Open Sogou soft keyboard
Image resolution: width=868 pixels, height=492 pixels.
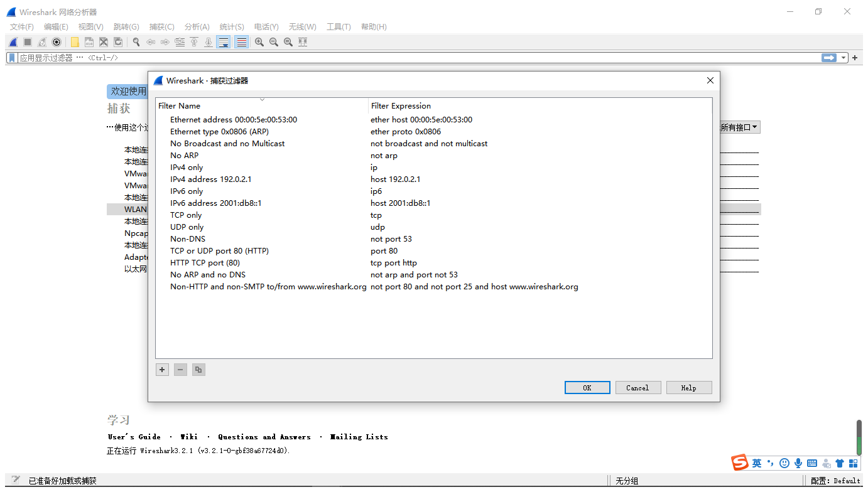click(x=812, y=463)
